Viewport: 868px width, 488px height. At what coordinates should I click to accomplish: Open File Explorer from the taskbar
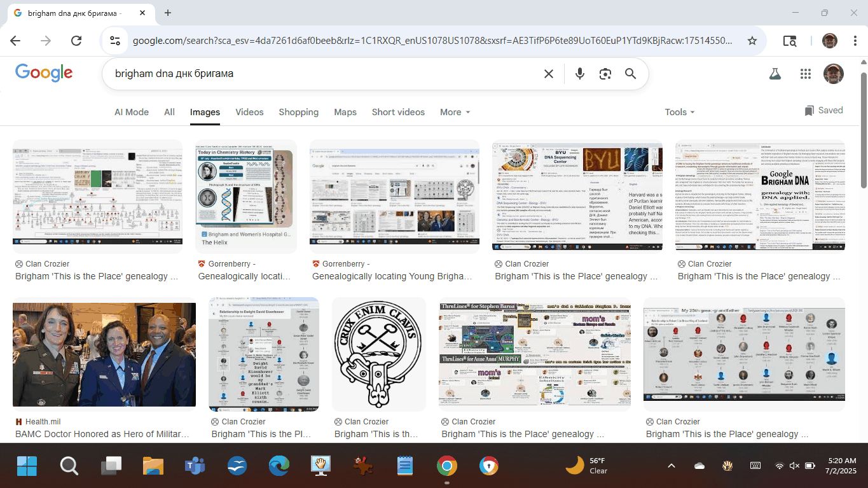[x=153, y=466]
